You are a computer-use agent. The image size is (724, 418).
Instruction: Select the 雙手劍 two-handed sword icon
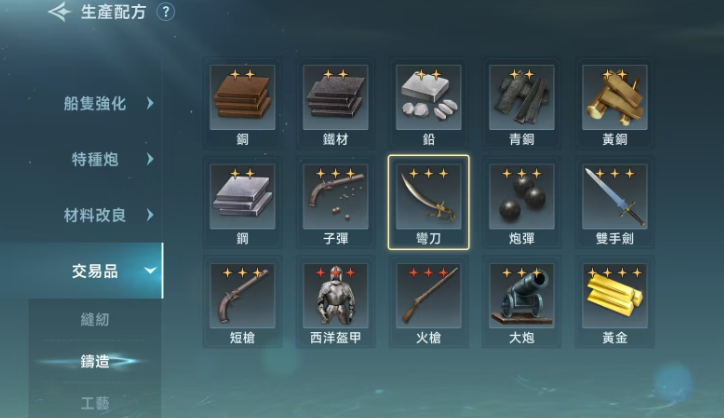(x=615, y=197)
